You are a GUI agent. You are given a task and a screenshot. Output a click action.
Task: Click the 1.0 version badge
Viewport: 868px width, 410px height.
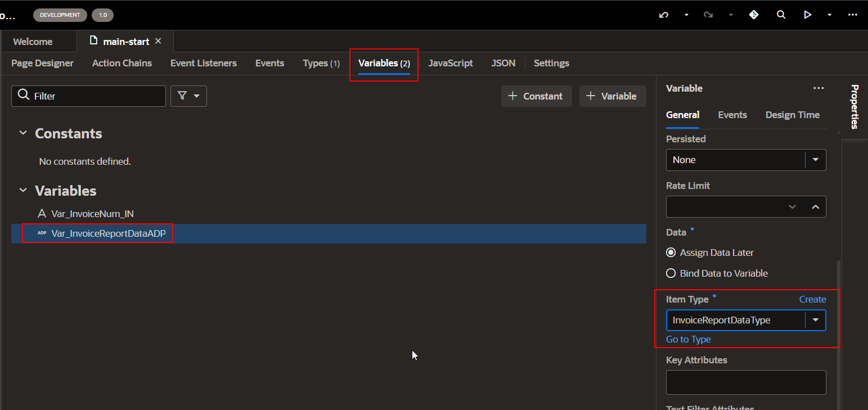[x=103, y=15]
